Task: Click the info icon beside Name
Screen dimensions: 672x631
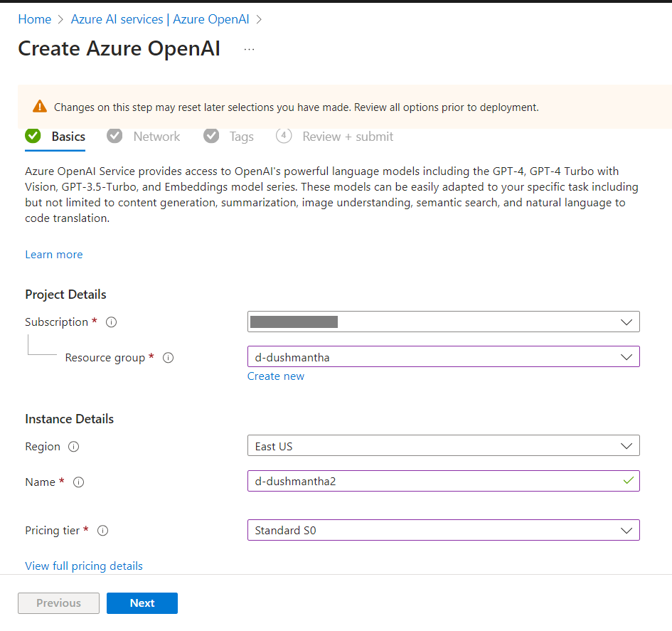Action: (x=78, y=482)
